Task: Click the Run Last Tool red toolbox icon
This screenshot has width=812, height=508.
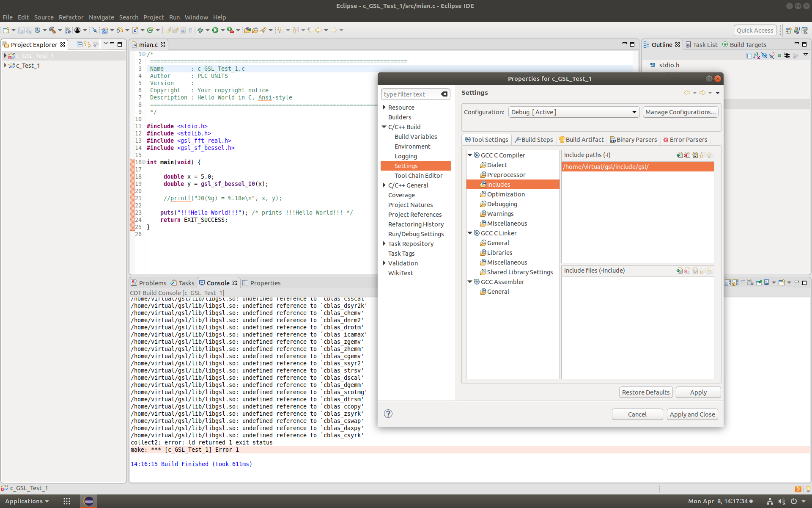Action: point(230,30)
